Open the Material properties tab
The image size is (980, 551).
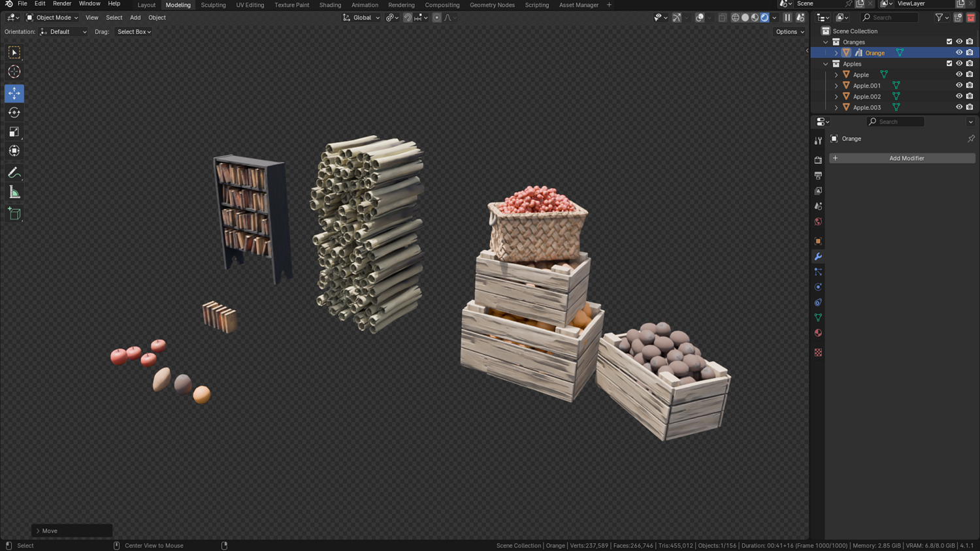818,333
